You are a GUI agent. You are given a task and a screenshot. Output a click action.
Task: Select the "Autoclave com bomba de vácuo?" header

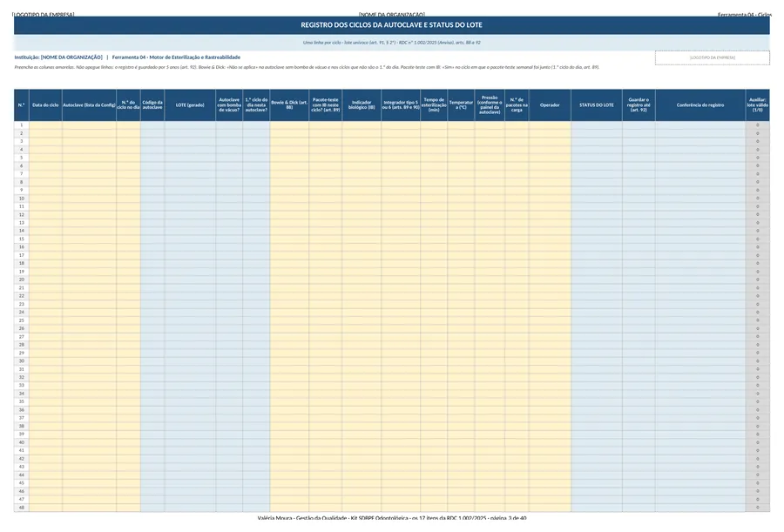pyautogui.click(x=229, y=105)
